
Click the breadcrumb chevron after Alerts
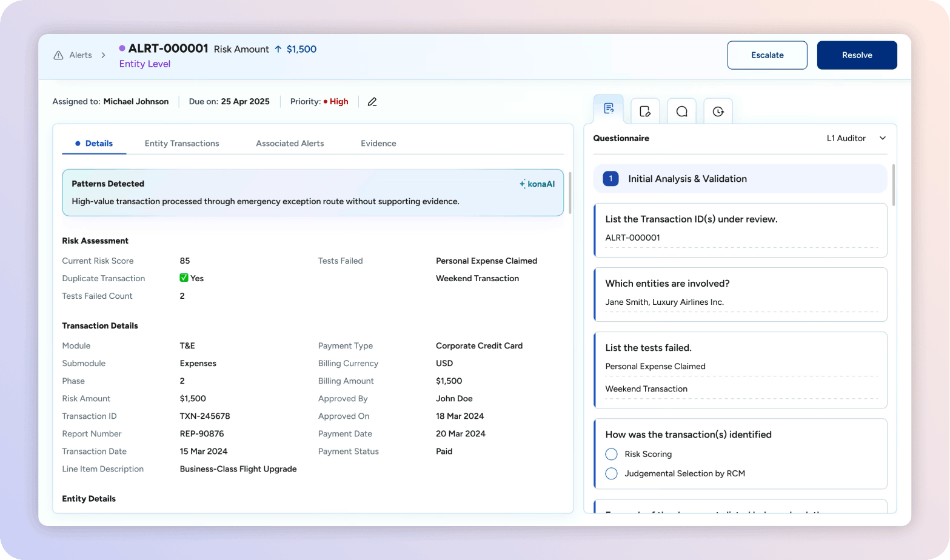pos(104,55)
